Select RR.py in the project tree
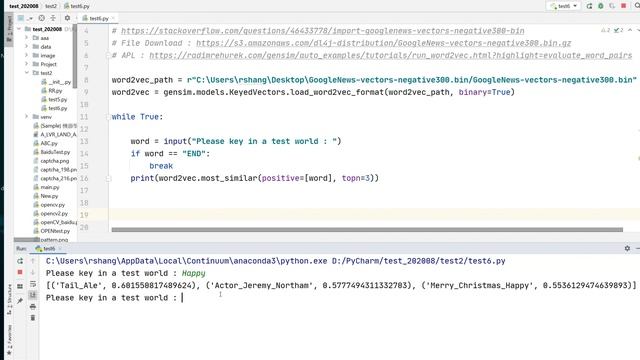The height and width of the screenshot is (360, 640). [x=52, y=91]
